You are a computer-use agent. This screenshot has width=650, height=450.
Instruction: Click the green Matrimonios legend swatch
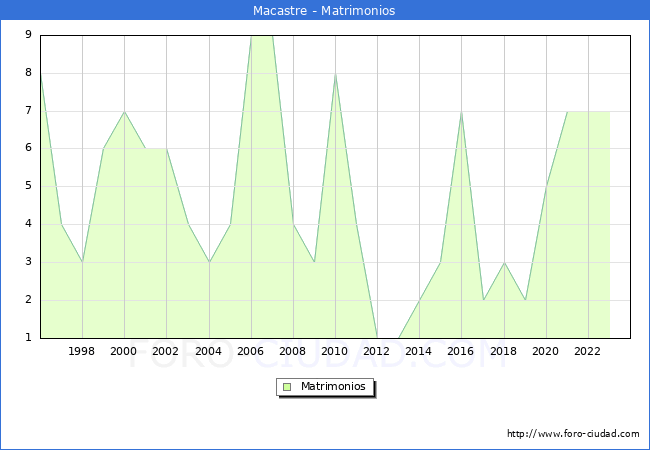pyautogui.click(x=287, y=386)
